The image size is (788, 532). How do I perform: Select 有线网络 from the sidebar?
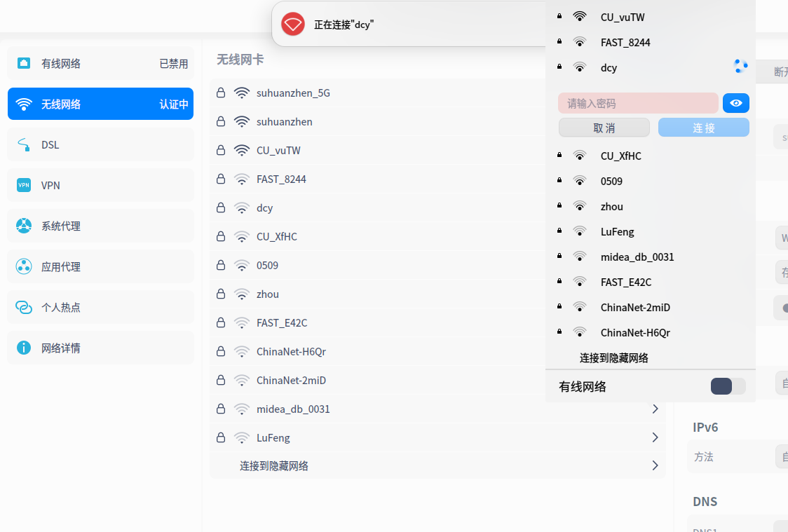[x=100, y=63]
